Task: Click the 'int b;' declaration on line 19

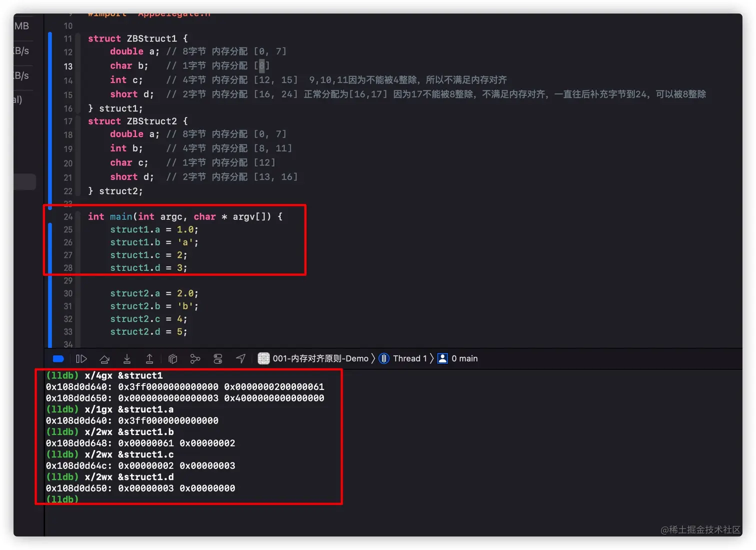Action: coord(126,148)
